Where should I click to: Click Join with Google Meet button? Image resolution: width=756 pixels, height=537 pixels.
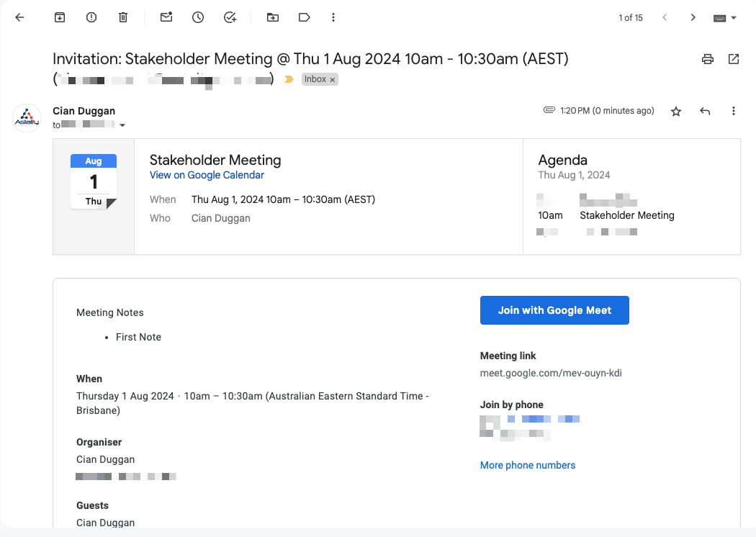(554, 310)
